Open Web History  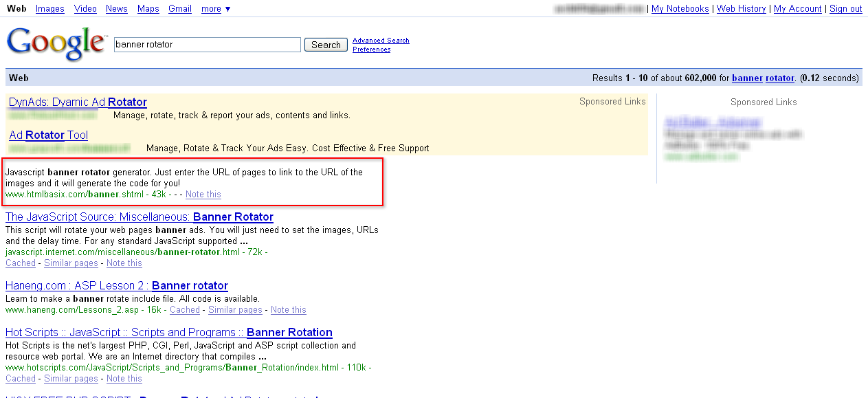pos(741,9)
